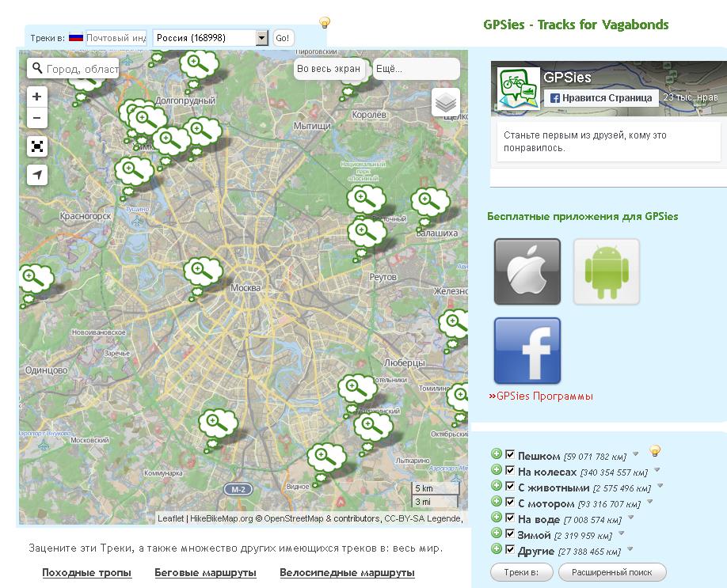
Task: Uncheck the С мотором checkbox
Action: coord(510,502)
